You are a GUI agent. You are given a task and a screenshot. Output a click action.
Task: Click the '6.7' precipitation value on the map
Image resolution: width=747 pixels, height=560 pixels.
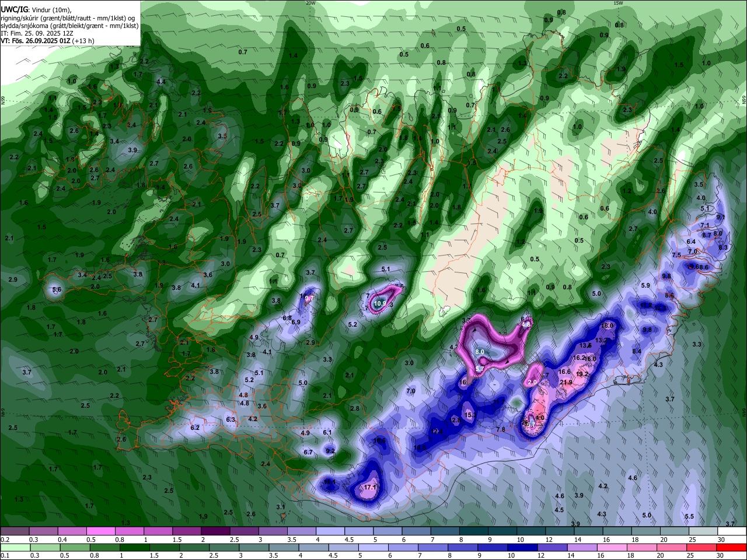pos(308,452)
